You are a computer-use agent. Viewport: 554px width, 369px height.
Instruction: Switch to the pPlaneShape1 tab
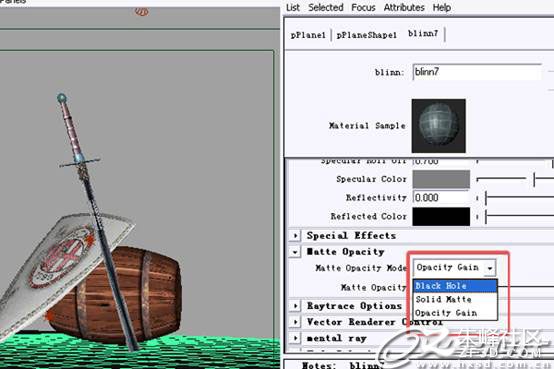click(366, 35)
